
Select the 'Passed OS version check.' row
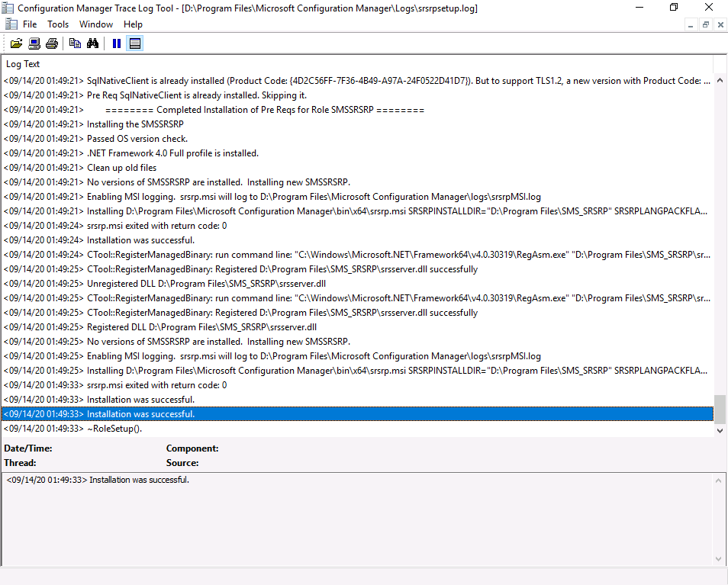pyautogui.click(x=357, y=139)
